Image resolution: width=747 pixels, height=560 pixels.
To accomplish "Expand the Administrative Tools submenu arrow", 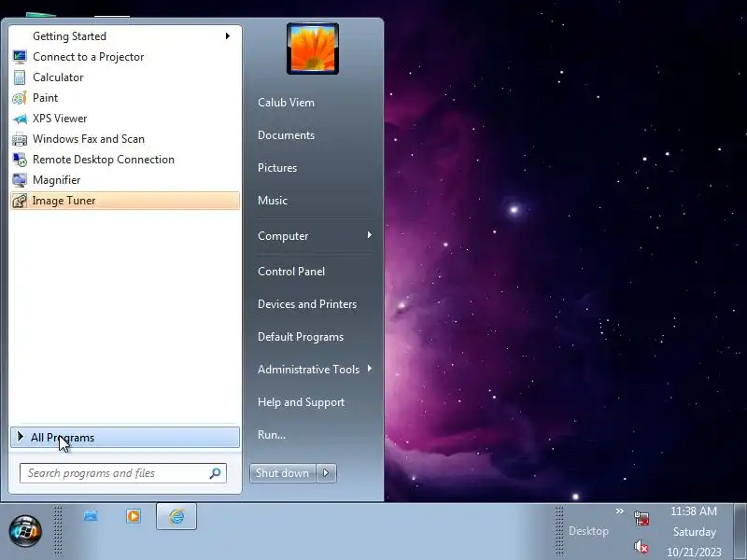I will tap(369, 369).
